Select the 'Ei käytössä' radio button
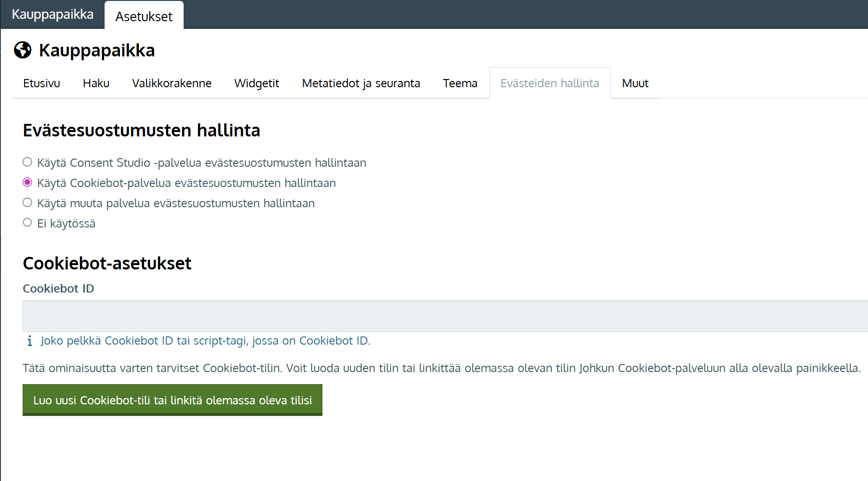 click(27, 223)
